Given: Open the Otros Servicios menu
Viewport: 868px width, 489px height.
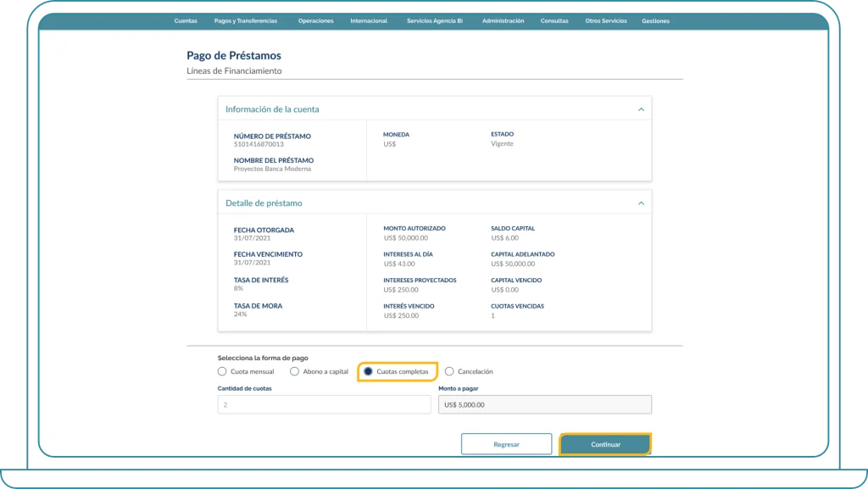Looking at the screenshot, I should point(605,21).
